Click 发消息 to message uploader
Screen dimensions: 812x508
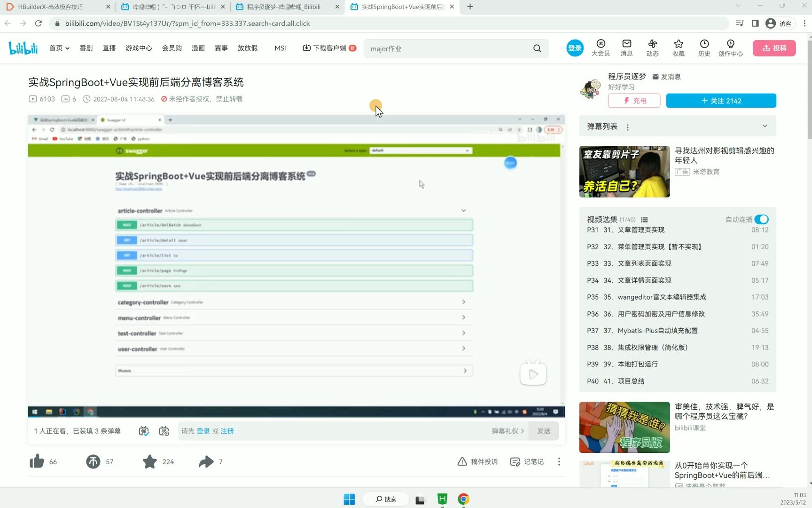pyautogui.click(x=667, y=77)
